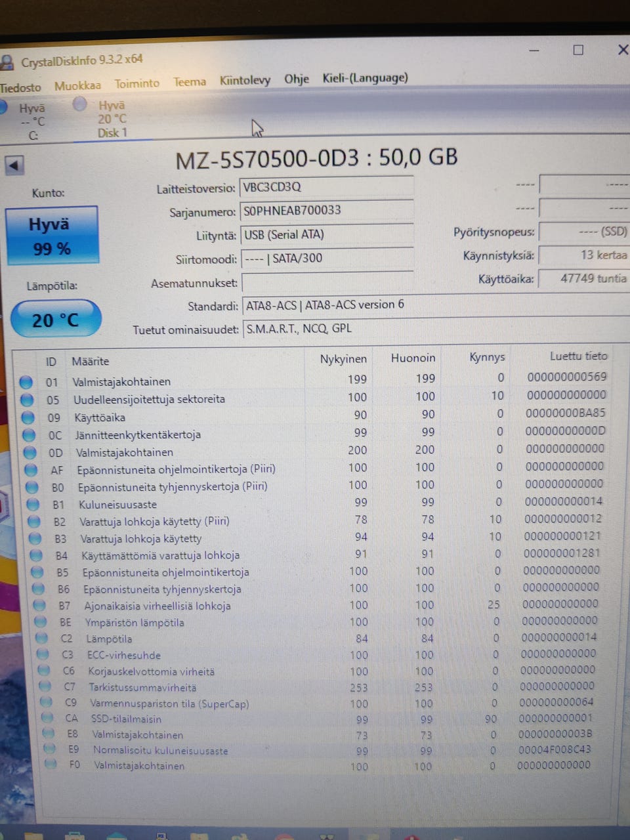Click status dot for Ympäristön lämpötila

tap(41, 622)
